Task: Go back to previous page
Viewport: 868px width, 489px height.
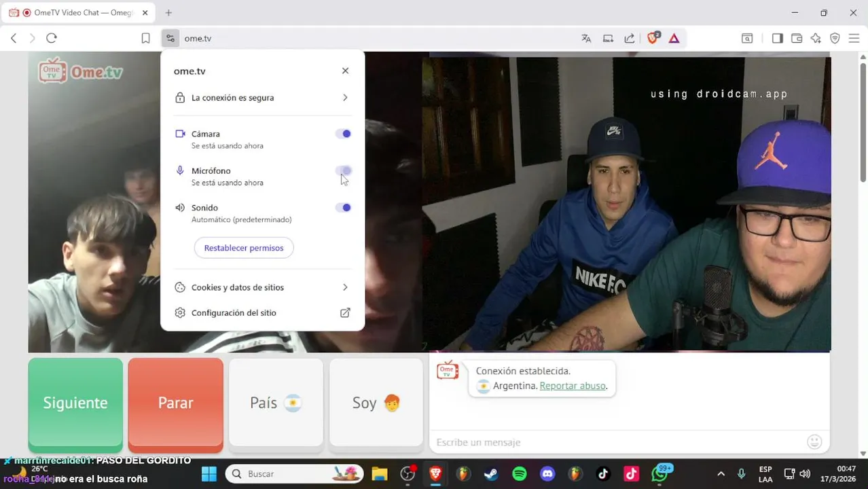Action: coord(14,39)
